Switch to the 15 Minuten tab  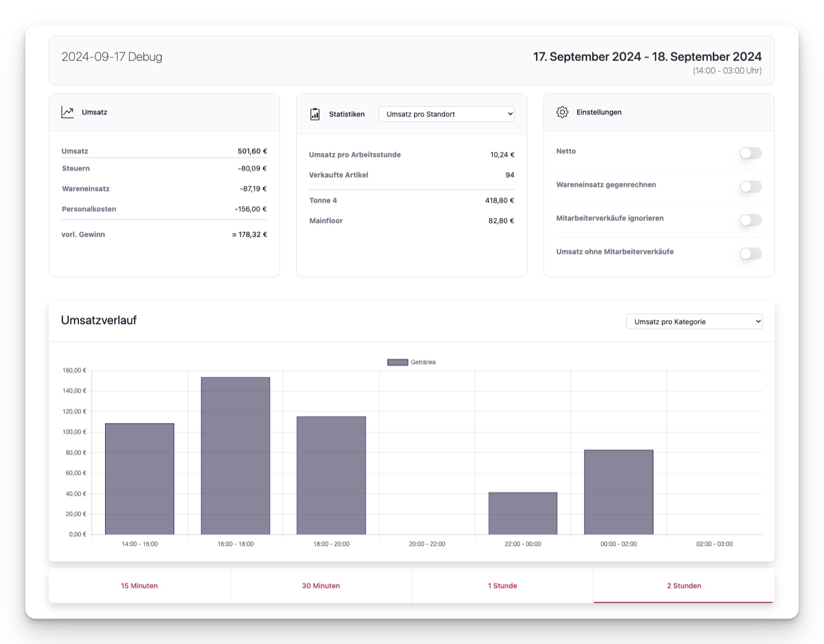[140, 586]
